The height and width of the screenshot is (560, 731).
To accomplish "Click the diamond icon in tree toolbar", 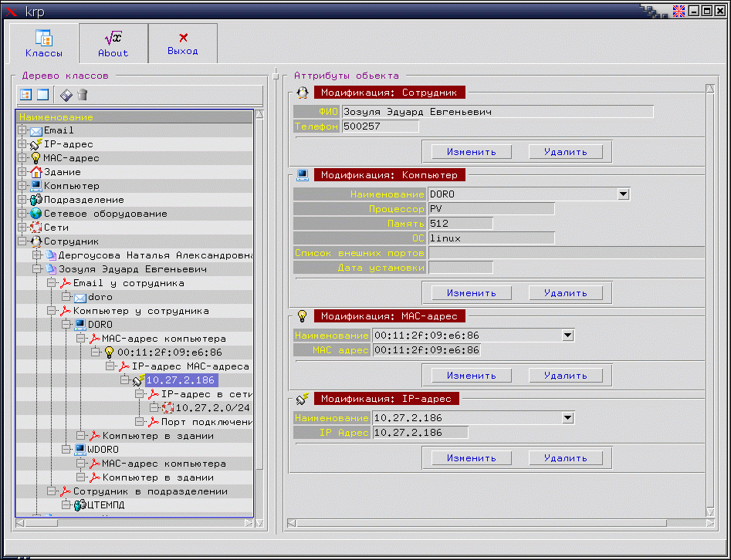I will [x=66, y=95].
